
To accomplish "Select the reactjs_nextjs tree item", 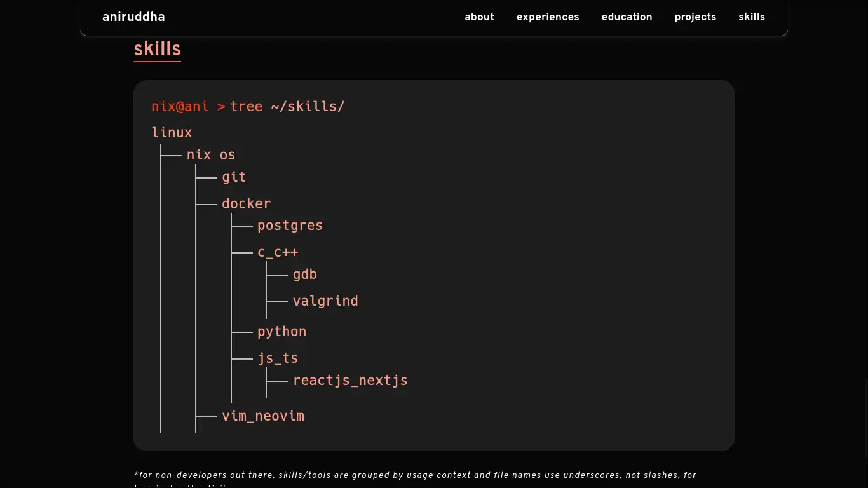I will point(350,381).
